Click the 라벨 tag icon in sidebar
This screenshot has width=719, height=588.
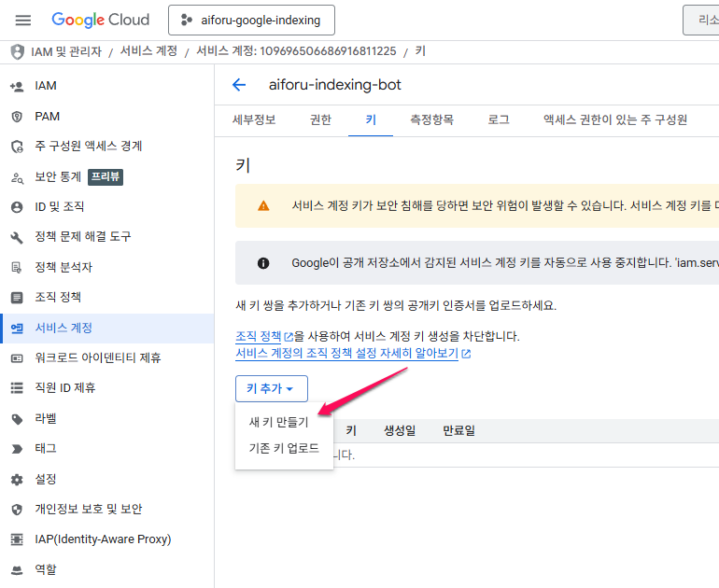pos(16,419)
